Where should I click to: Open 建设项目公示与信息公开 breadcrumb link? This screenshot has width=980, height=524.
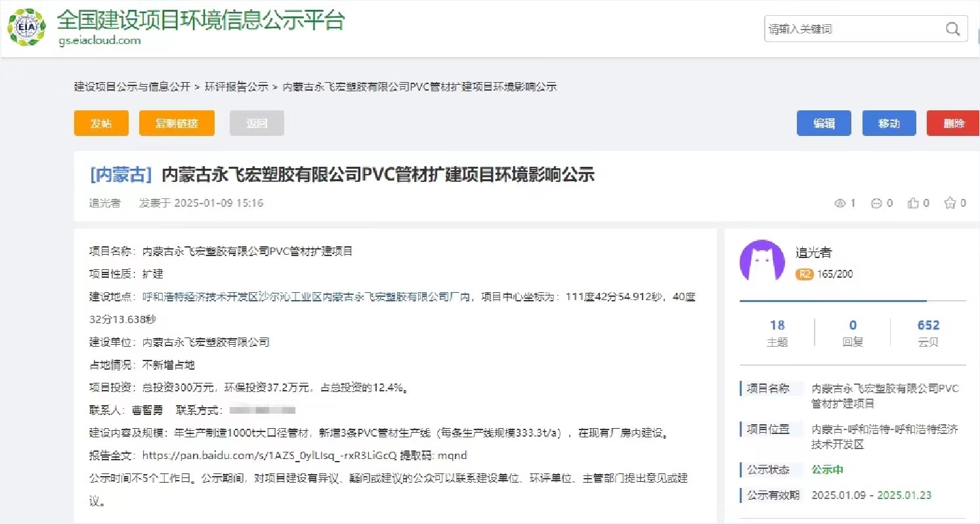click(x=132, y=87)
